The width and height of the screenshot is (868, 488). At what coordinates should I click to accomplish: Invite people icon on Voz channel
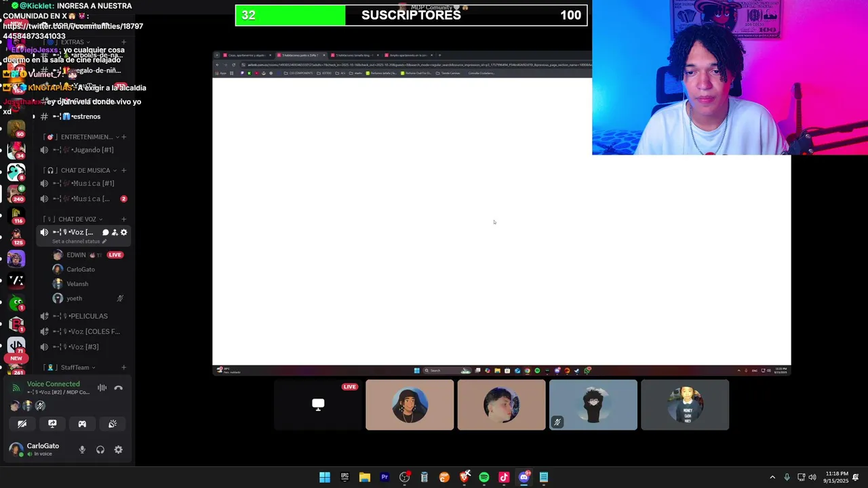point(115,232)
